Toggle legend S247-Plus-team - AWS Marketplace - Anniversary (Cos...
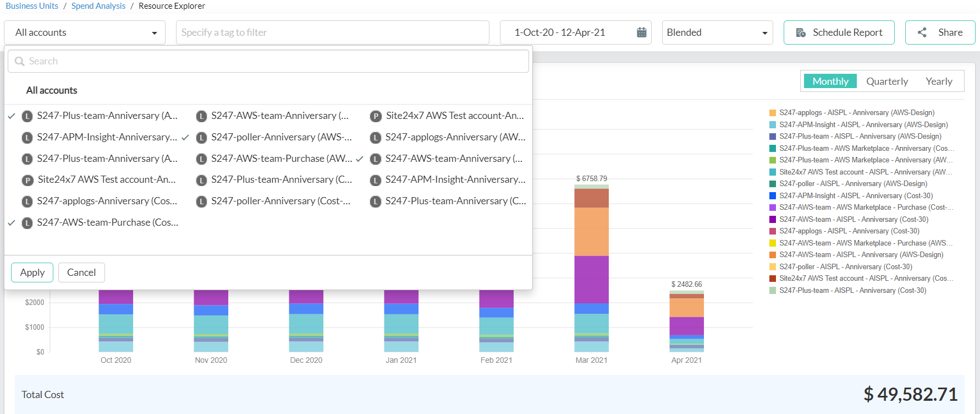980x414 pixels. pyautogui.click(x=867, y=149)
